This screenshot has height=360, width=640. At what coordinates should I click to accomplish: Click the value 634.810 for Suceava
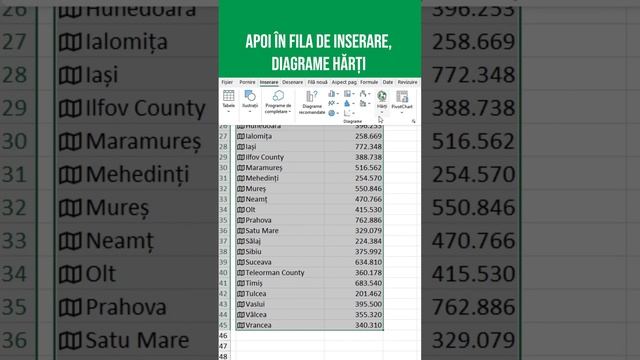(x=368, y=262)
